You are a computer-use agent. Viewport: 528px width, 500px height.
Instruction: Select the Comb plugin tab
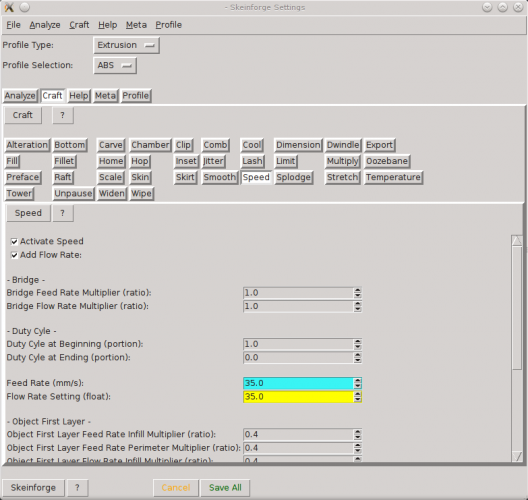coord(216,145)
